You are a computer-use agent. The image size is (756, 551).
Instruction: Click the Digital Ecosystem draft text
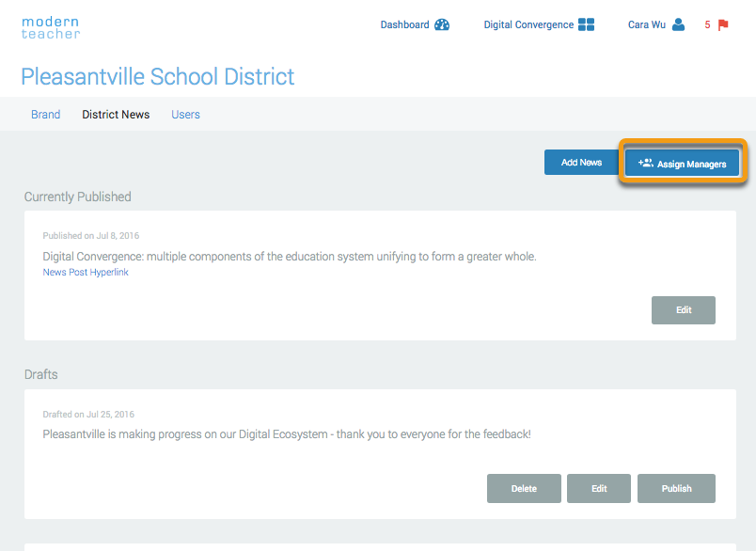[287, 434]
